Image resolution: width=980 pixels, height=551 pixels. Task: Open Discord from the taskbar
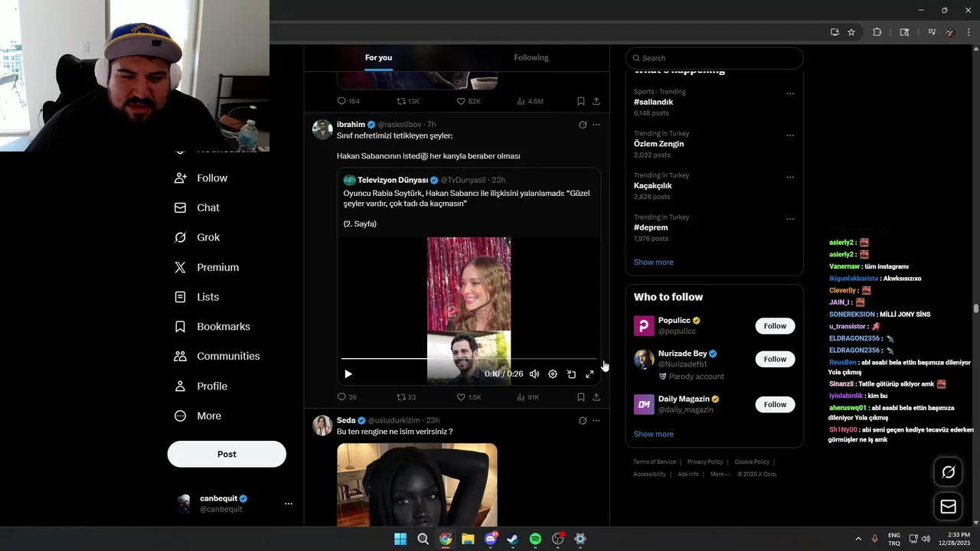click(x=491, y=539)
